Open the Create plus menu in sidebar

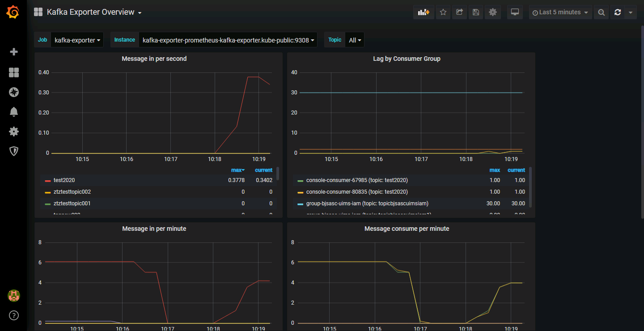(14, 52)
